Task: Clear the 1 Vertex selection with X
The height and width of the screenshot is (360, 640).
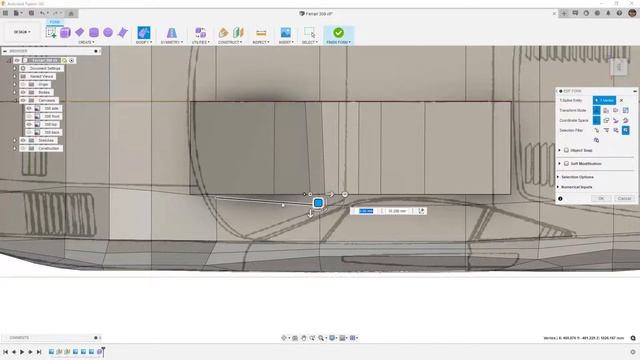Action: 621,100
